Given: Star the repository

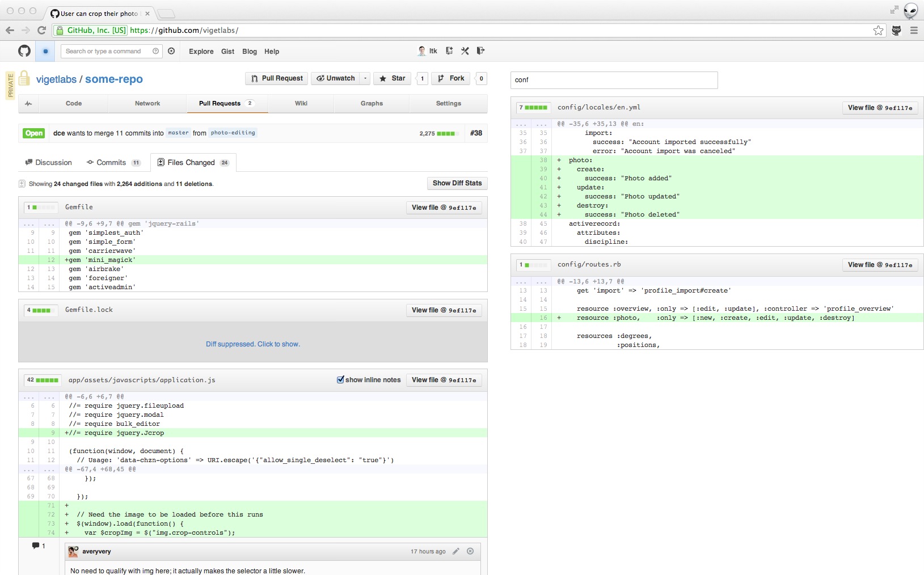Looking at the screenshot, I should coord(393,78).
